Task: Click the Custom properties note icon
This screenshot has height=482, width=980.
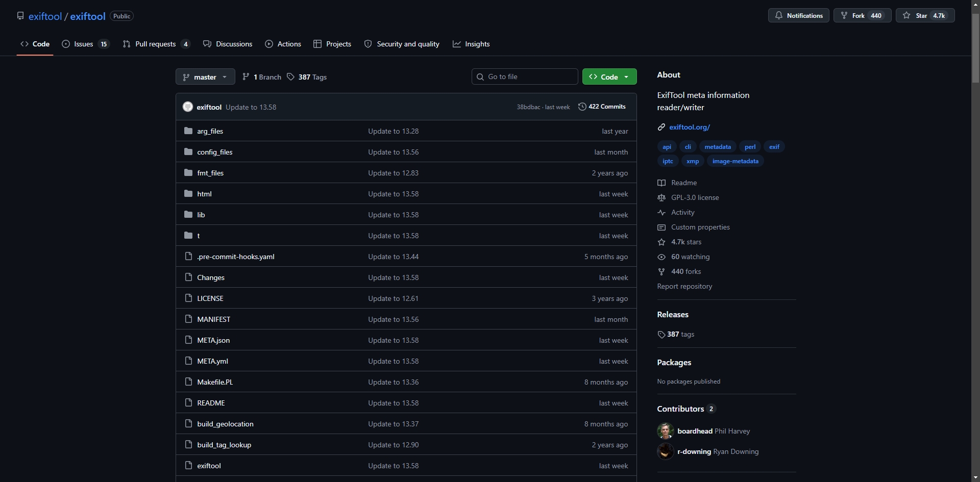Action: pyautogui.click(x=661, y=227)
